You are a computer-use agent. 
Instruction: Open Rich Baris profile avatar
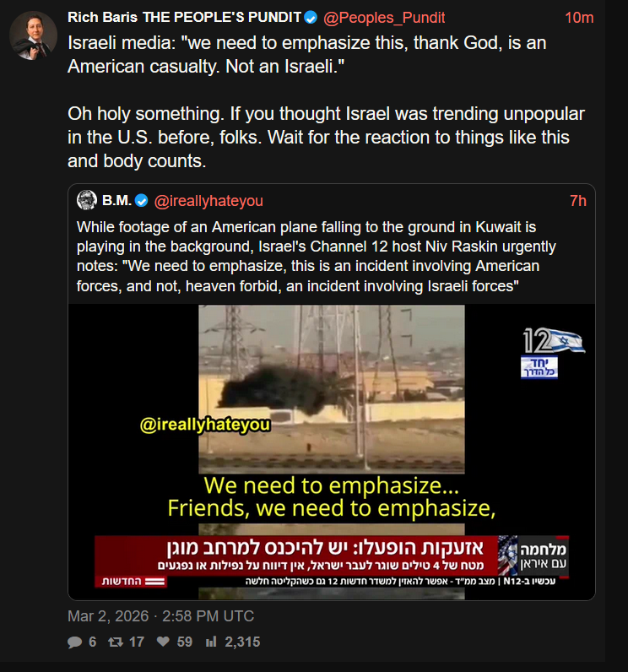pos(34,35)
